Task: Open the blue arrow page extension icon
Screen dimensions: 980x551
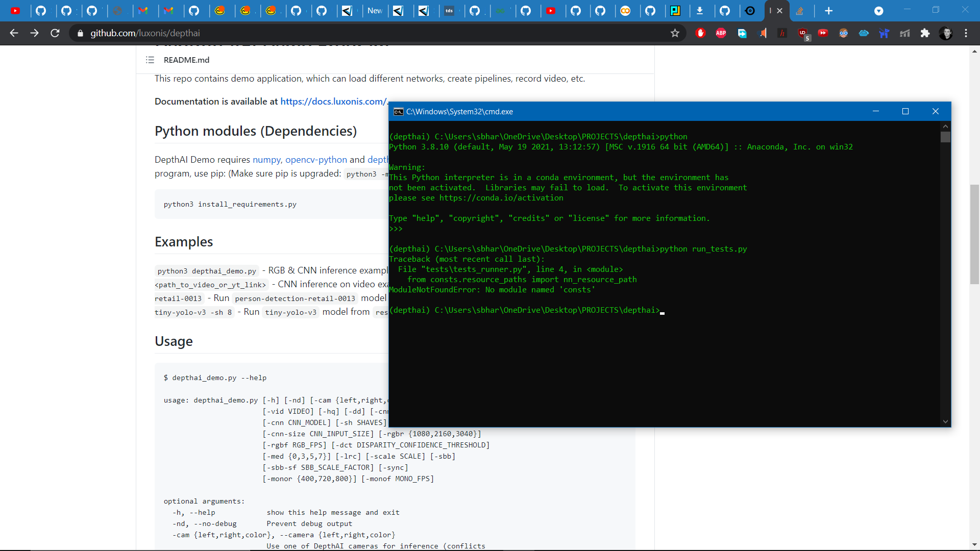Action: [x=742, y=33]
